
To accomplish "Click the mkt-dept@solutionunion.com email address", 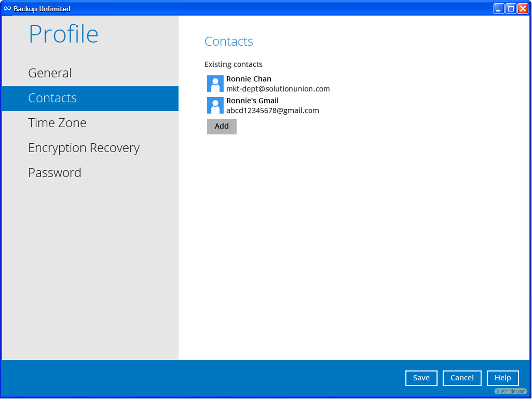I will (x=278, y=89).
